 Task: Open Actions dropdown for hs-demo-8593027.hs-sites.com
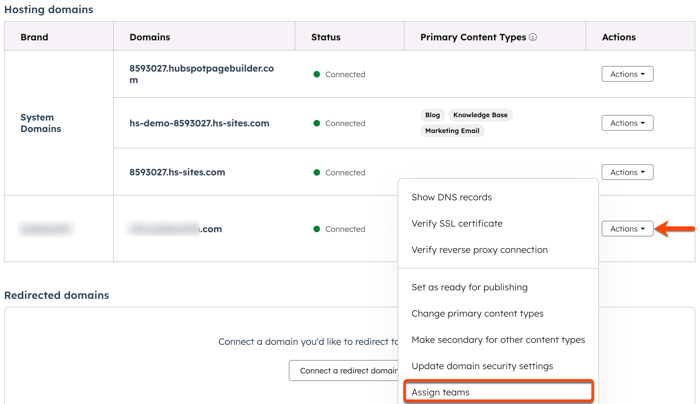pyautogui.click(x=627, y=123)
